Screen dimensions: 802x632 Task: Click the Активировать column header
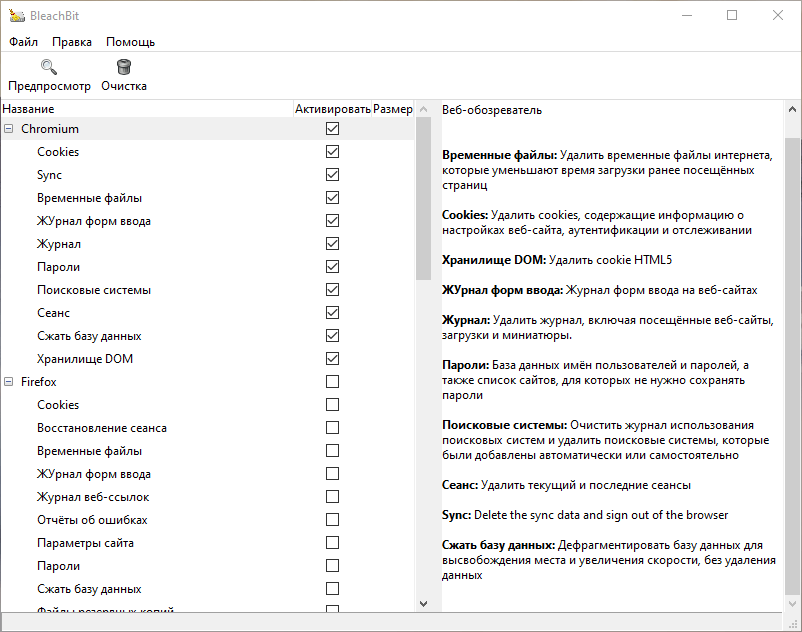pyautogui.click(x=332, y=109)
